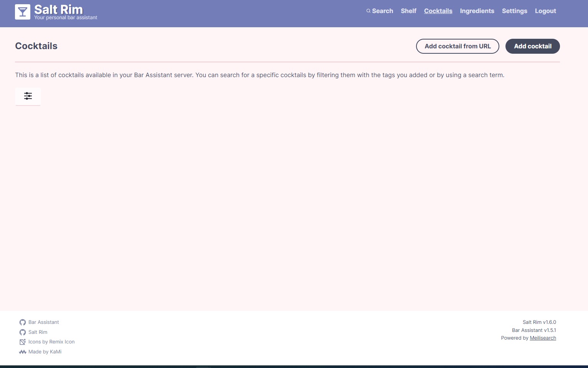Image resolution: width=588 pixels, height=368 pixels.
Task: Open the Settings page
Action: tap(514, 11)
